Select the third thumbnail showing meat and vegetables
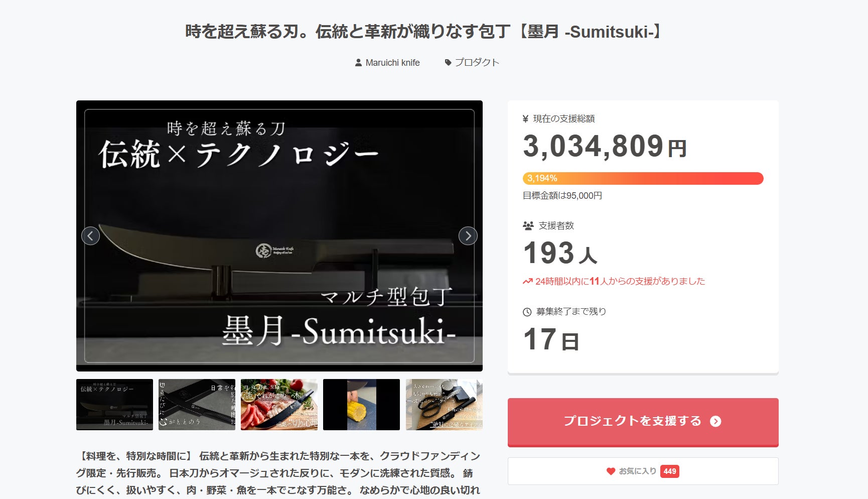868x499 pixels. pyautogui.click(x=279, y=405)
